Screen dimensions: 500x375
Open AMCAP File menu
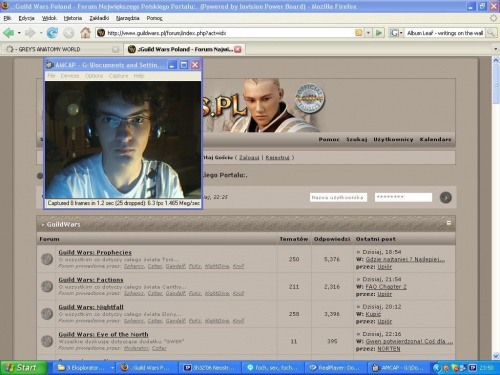(x=51, y=76)
